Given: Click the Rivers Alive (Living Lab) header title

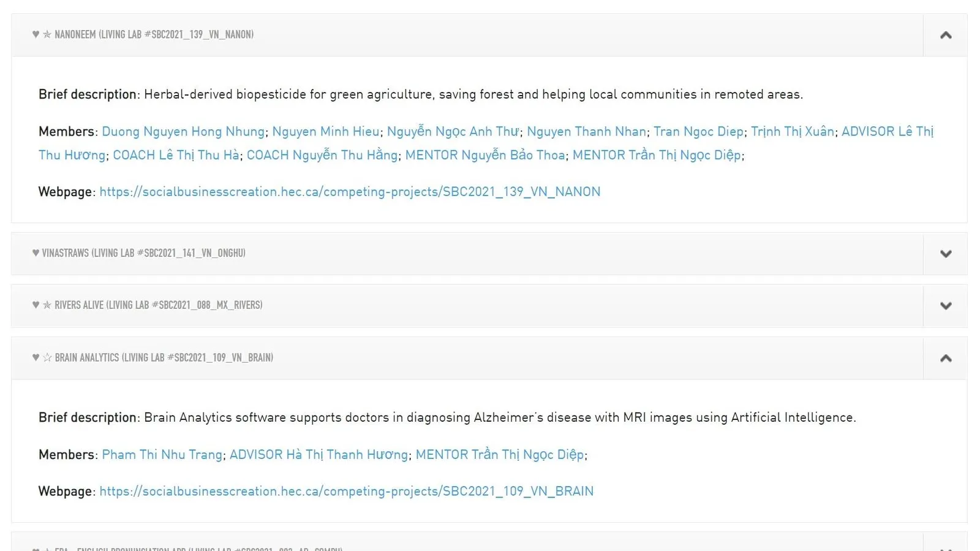Looking at the screenshot, I should point(158,305).
